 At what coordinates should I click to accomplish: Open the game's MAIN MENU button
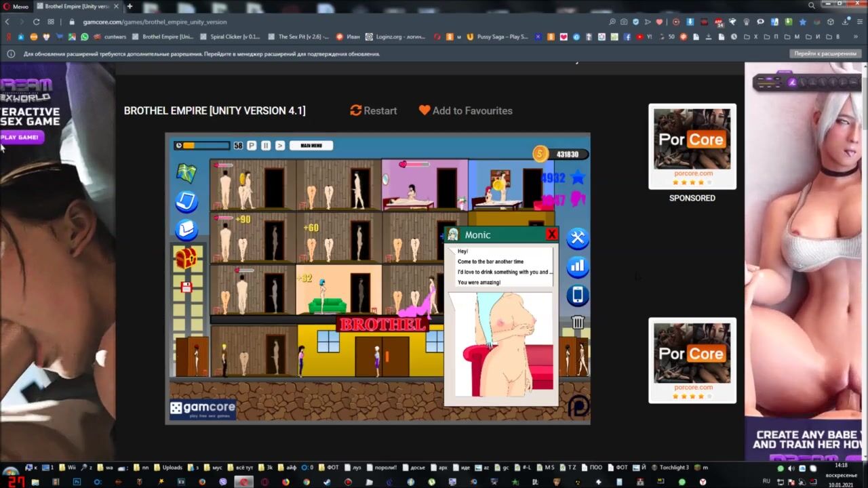tap(311, 145)
